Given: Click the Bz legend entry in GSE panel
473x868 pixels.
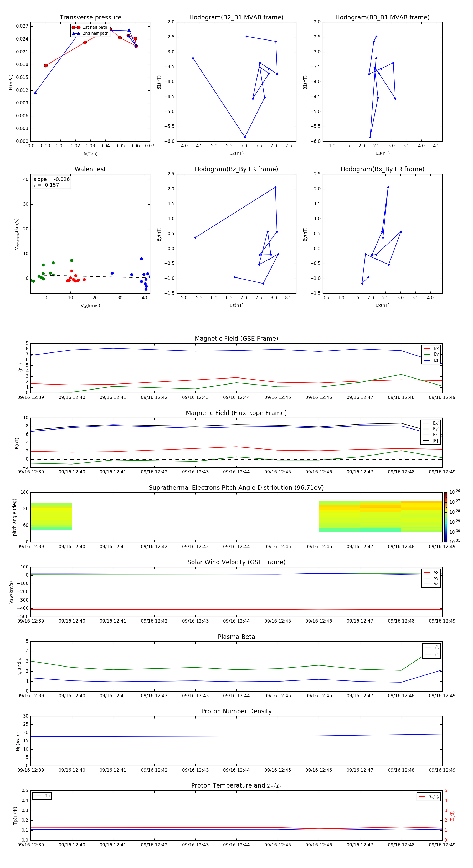Looking at the screenshot, I should pyautogui.click(x=431, y=361).
